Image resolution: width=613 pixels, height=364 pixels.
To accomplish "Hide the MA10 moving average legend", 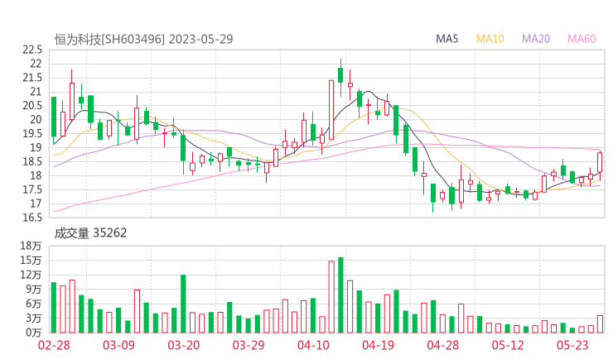I will point(490,39).
